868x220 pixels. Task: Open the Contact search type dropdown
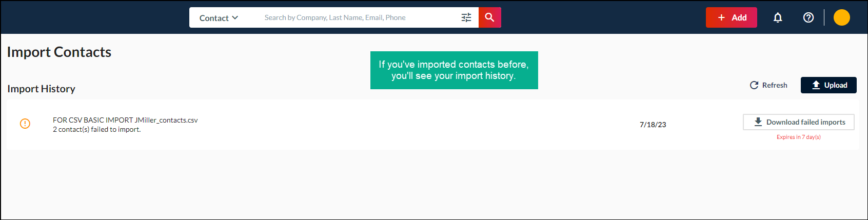pyautogui.click(x=219, y=18)
